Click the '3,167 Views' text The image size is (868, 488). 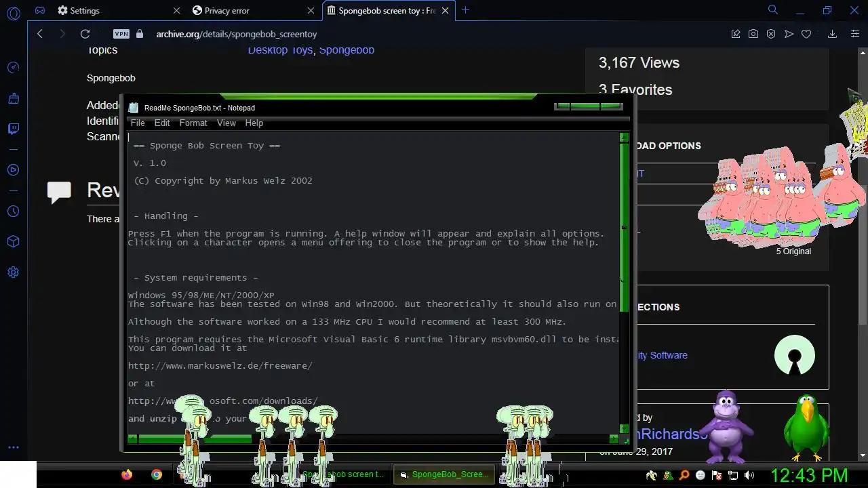tap(639, 63)
